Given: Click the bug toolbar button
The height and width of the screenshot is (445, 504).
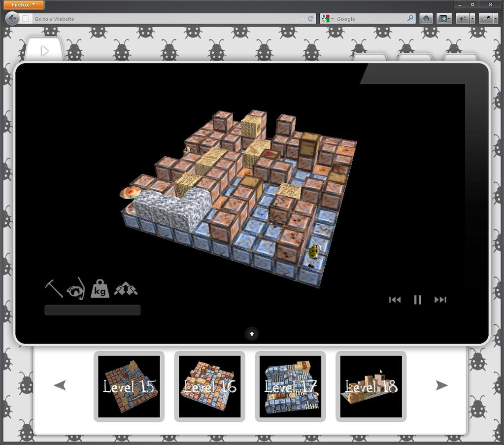Looking at the screenshot, I should coord(463,19).
